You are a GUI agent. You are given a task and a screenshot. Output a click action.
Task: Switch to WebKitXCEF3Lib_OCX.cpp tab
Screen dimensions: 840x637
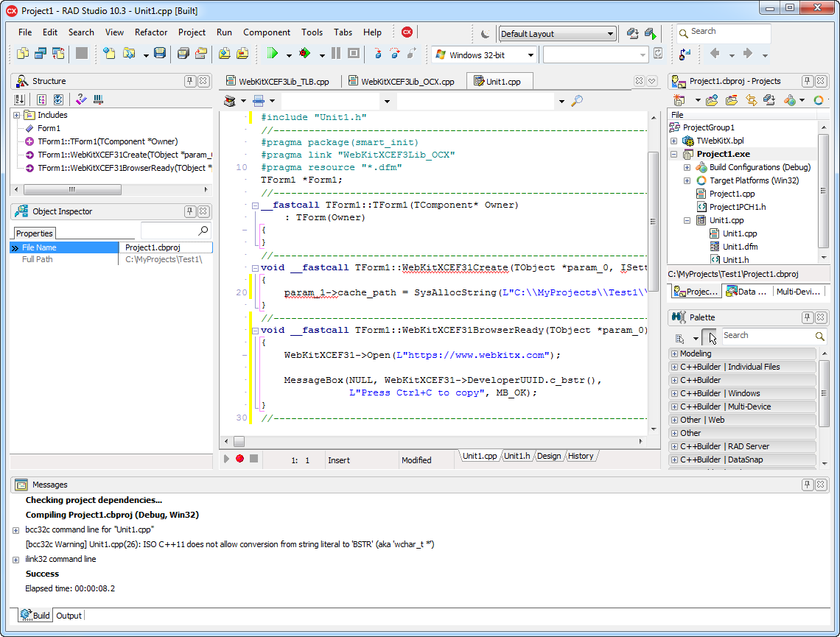pyautogui.click(x=402, y=81)
